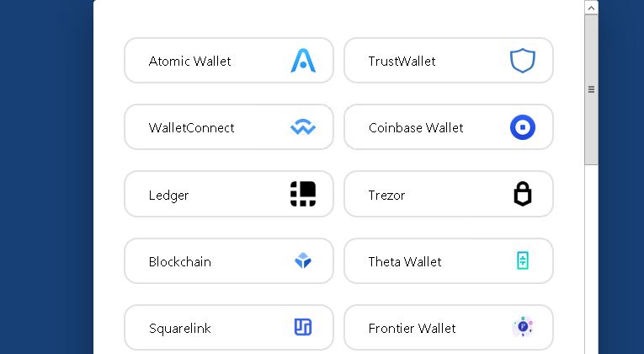Select the Atomic Wallet option
The width and height of the screenshot is (644, 354).
pyautogui.click(x=229, y=61)
